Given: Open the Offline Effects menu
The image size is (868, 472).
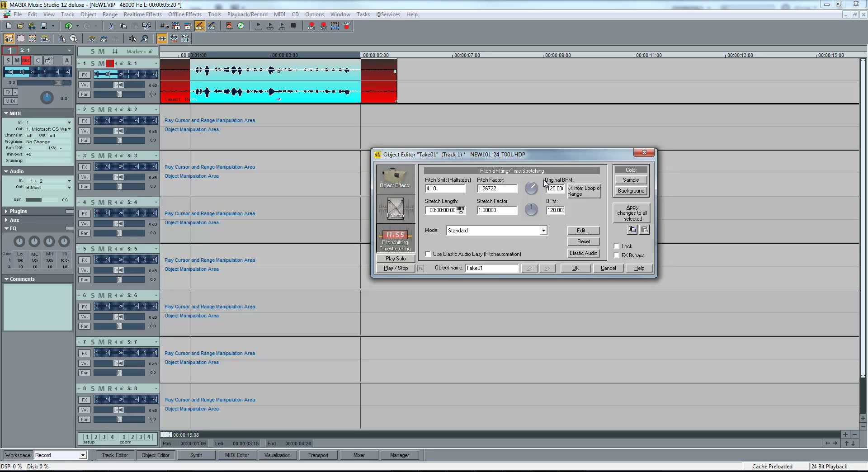Looking at the screenshot, I should point(185,14).
